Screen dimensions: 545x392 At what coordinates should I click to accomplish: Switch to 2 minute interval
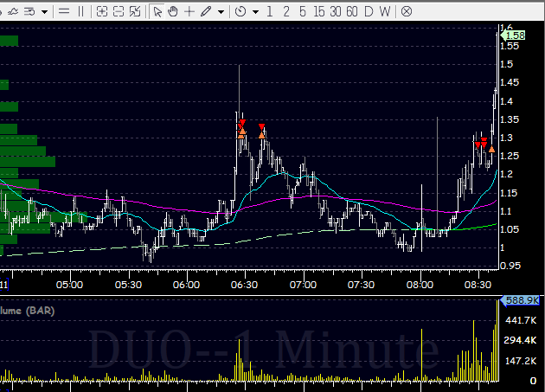(x=286, y=11)
